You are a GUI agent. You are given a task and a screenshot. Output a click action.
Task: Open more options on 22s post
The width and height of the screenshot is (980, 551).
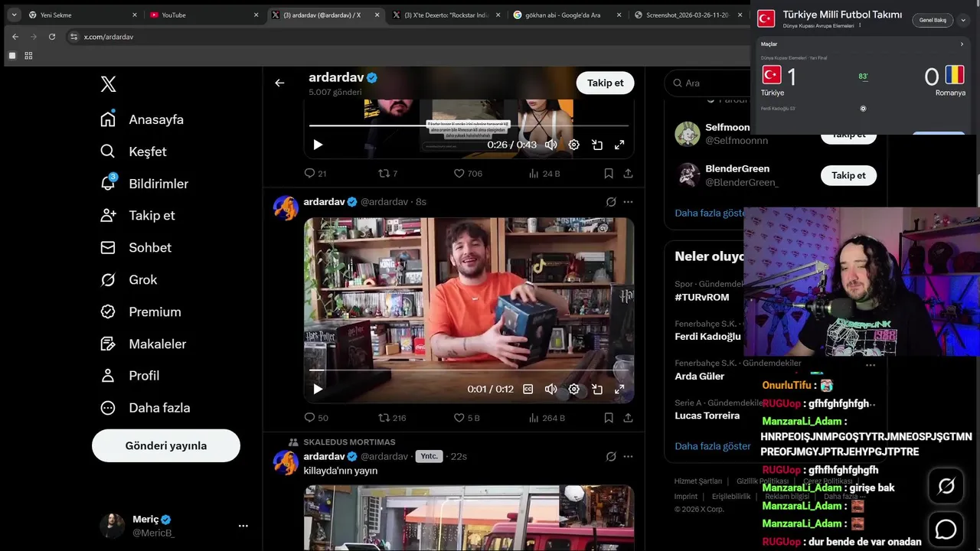628,456
